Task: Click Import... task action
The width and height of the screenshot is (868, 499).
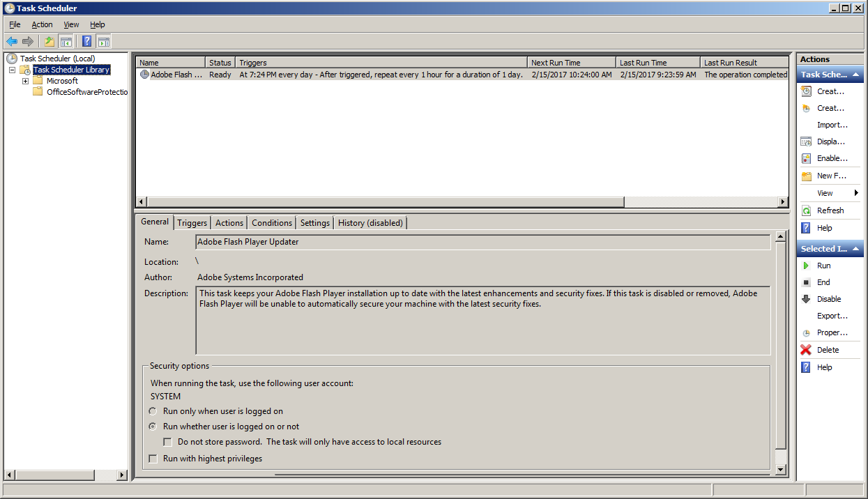Action: coord(832,125)
